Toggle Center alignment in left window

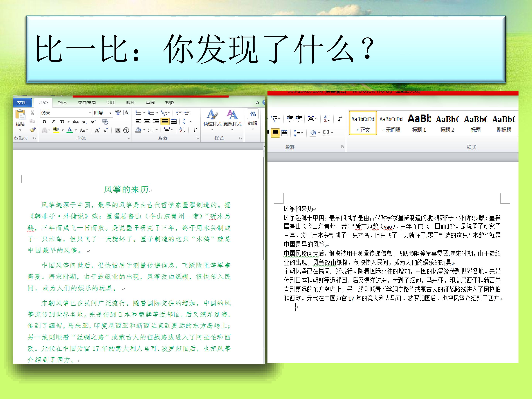click(147, 122)
